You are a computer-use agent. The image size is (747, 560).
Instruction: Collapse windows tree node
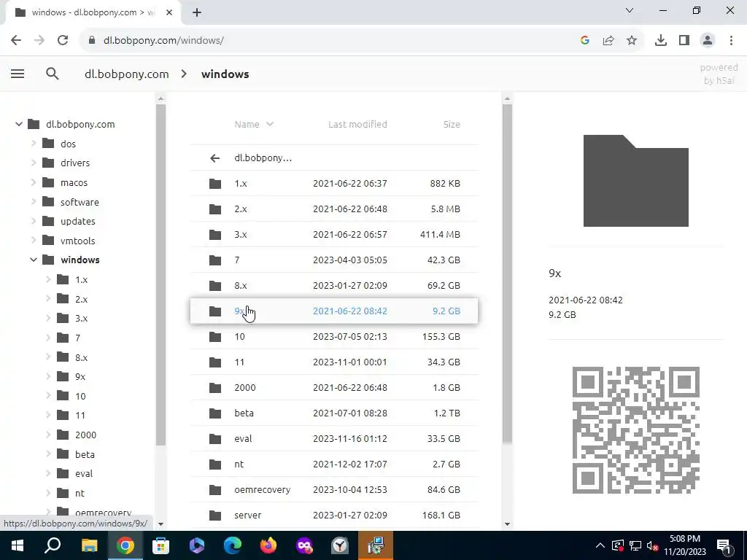point(34,260)
